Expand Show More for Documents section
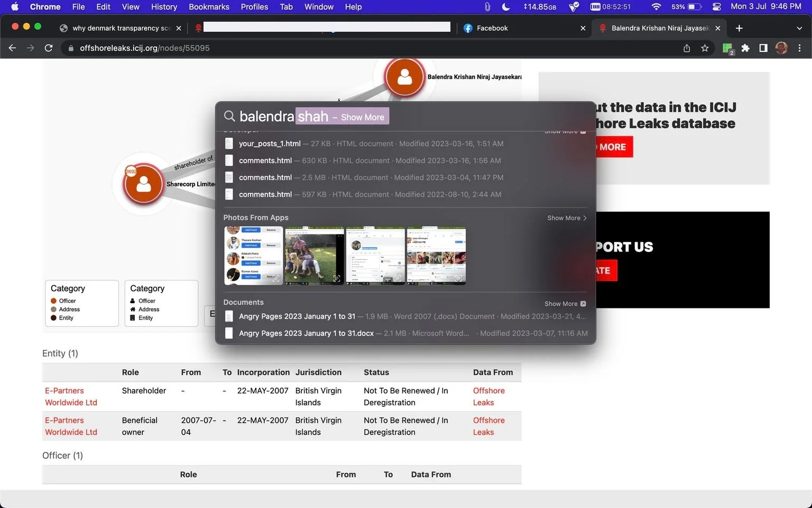Image resolution: width=812 pixels, height=508 pixels. click(565, 304)
